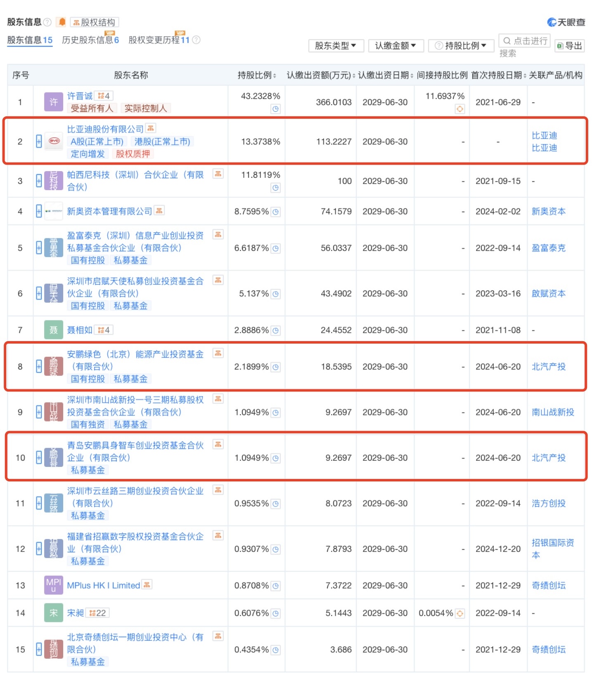
Task: Open shareholder link 许晋诚
Action: coord(80,96)
